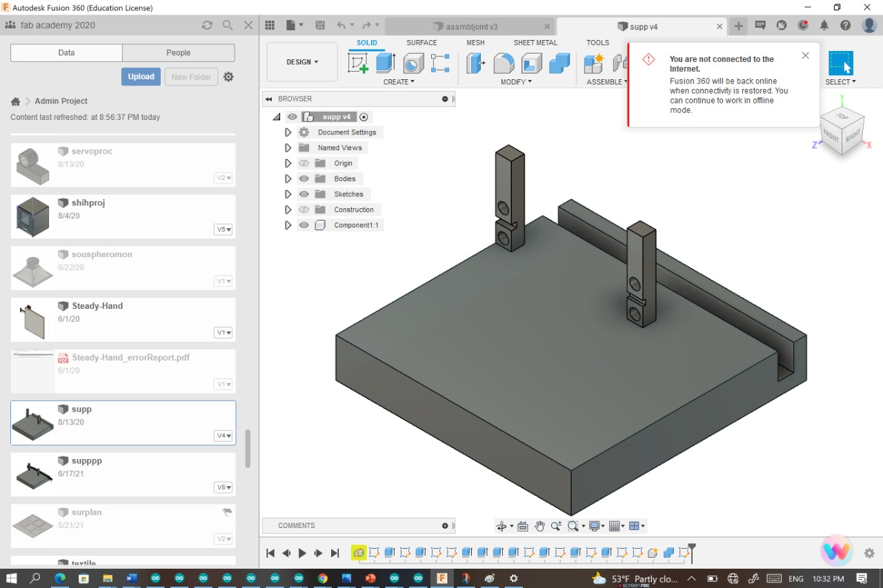Open the SELECT dropdown menu
The height and width of the screenshot is (588, 883).
pos(840,82)
